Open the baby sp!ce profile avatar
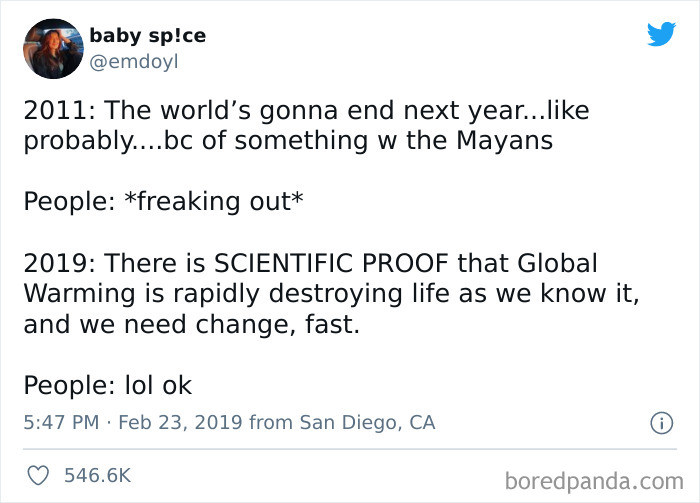This screenshot has width=700, height=503. pyautogui.click(x=50, y=49)
